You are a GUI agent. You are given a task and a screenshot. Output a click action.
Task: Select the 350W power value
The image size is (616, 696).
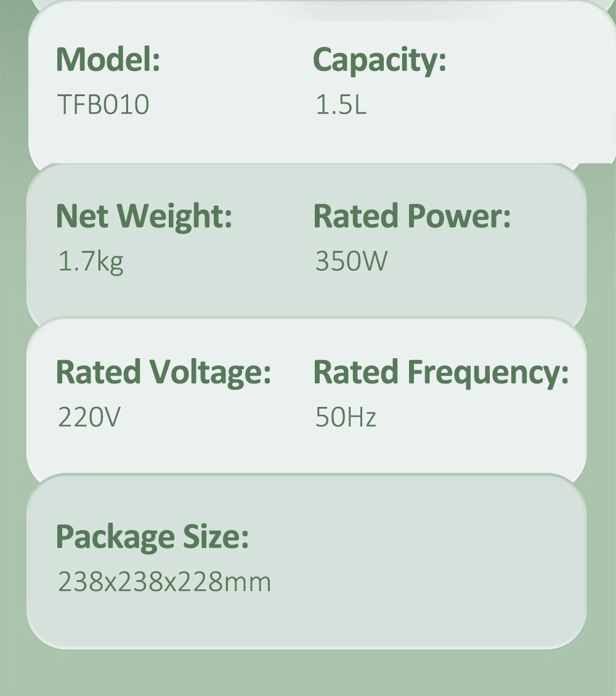coord(351,261)
